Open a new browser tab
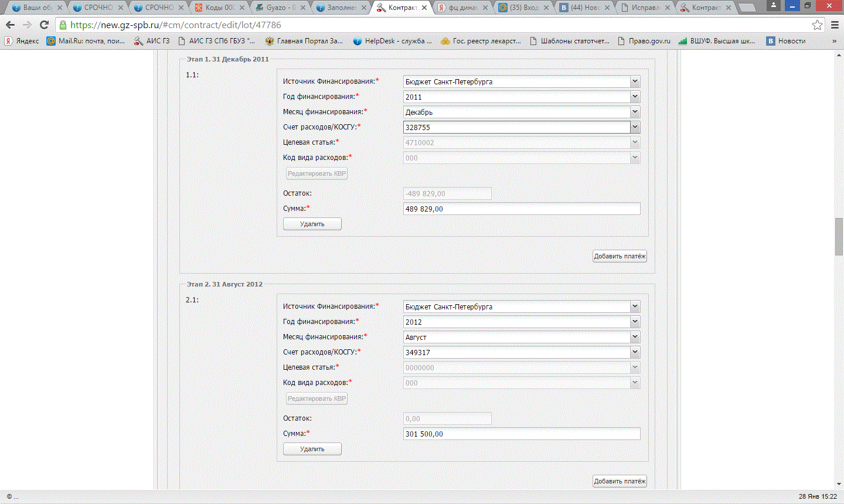 746,8
